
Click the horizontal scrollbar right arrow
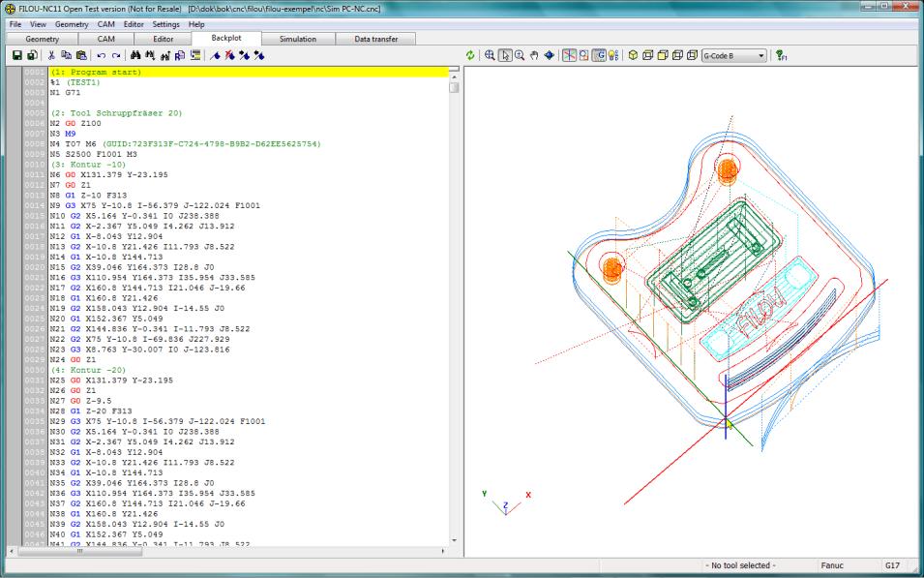click(443, 552)
